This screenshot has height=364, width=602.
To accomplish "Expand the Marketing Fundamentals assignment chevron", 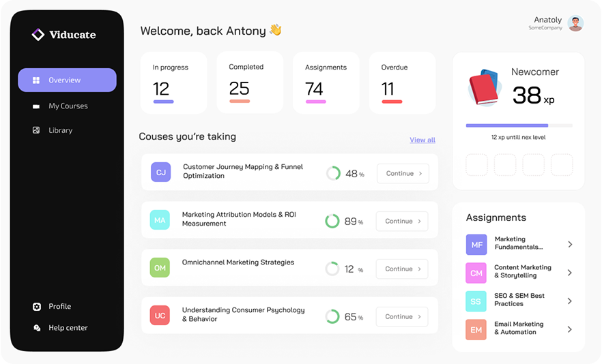I will (x=570, y=244).
